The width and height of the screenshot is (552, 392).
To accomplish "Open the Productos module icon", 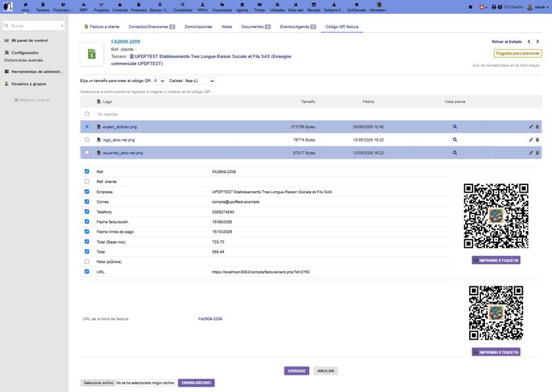I will 63,7.
